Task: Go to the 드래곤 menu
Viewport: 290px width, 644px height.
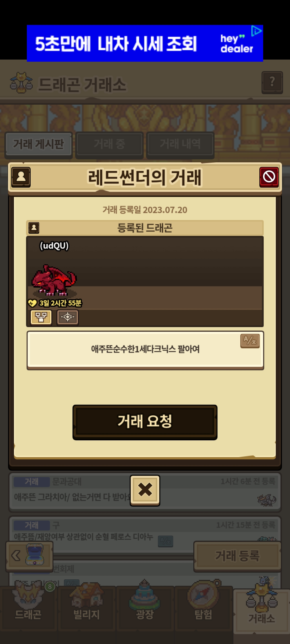Action: pyautogui.click(x=28, y=608)
